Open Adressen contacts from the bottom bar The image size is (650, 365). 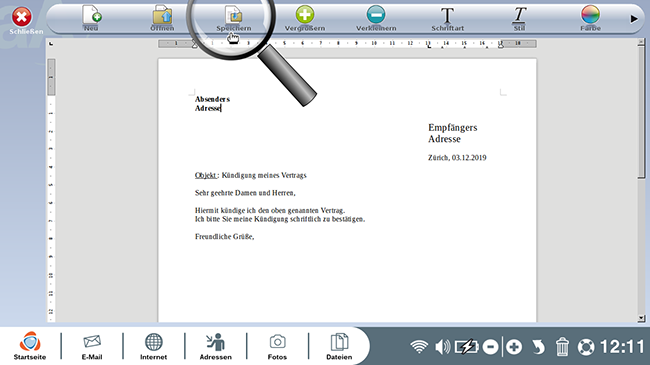coord(216,346)
